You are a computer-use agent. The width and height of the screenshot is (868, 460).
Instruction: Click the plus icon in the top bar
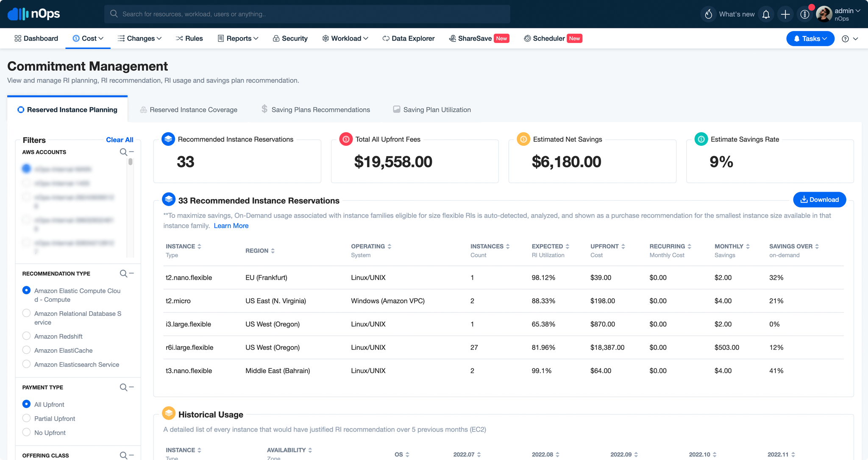[785, 14]
